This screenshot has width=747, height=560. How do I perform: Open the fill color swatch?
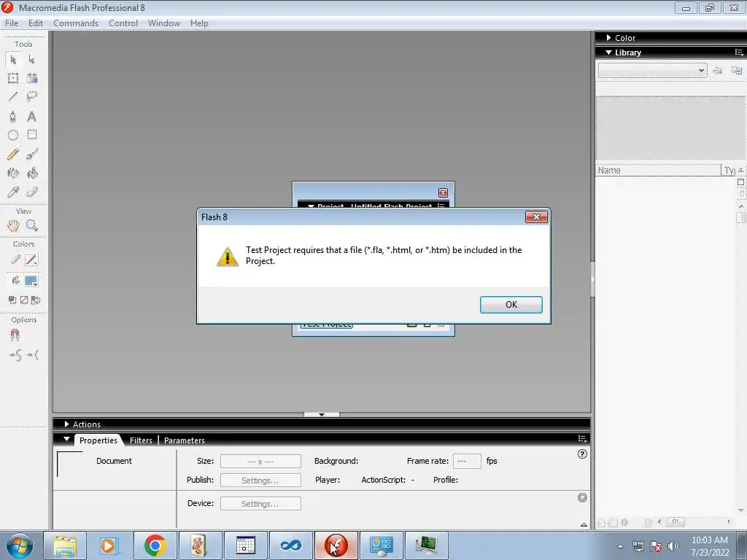(x=31, y=281)
